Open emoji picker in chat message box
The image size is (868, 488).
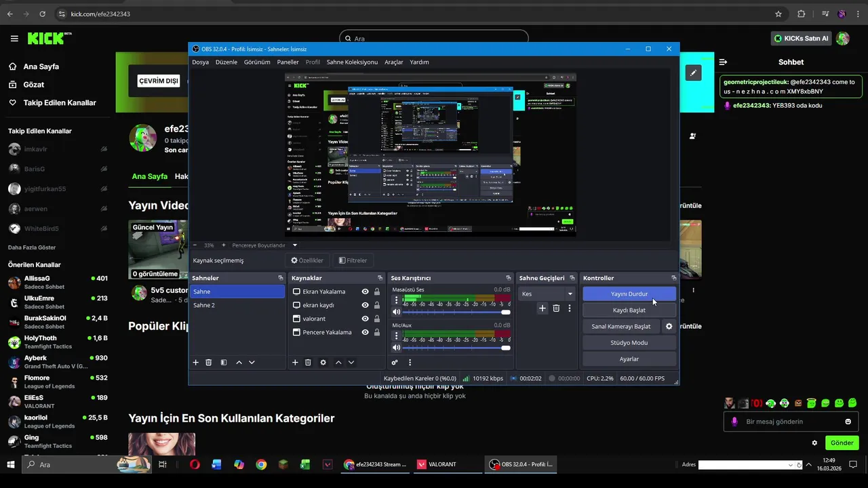[848, 422]
